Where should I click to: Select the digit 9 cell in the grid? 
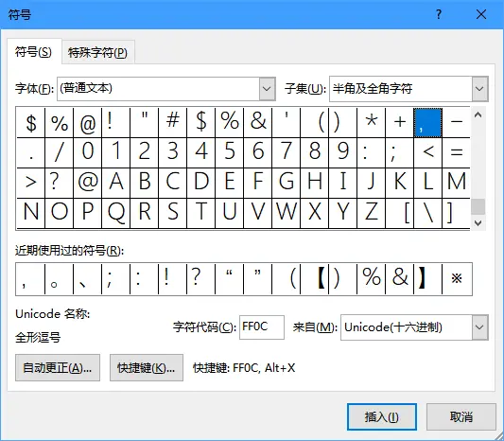click(x=343, y=152)
